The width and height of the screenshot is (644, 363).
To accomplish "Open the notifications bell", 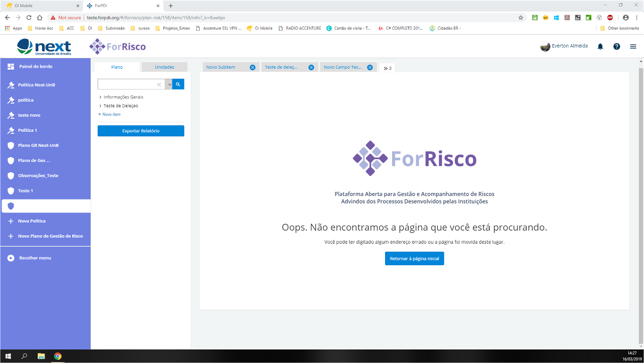I will click(600, 46).
